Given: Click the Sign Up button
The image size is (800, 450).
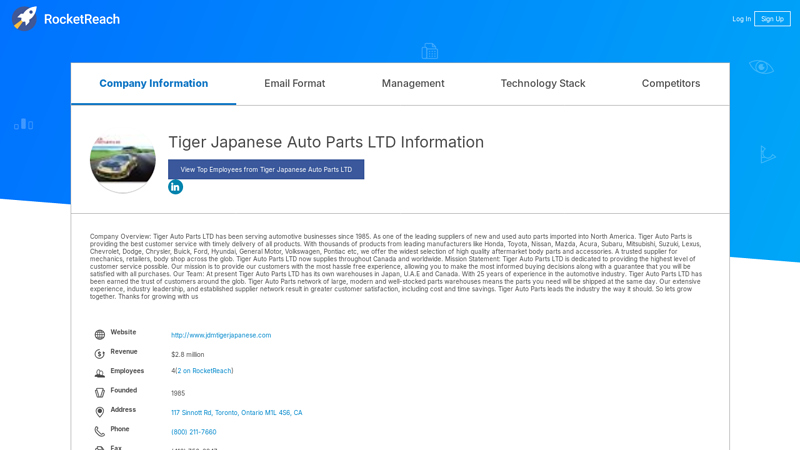Looking at the screenshot, I should 772,19.
